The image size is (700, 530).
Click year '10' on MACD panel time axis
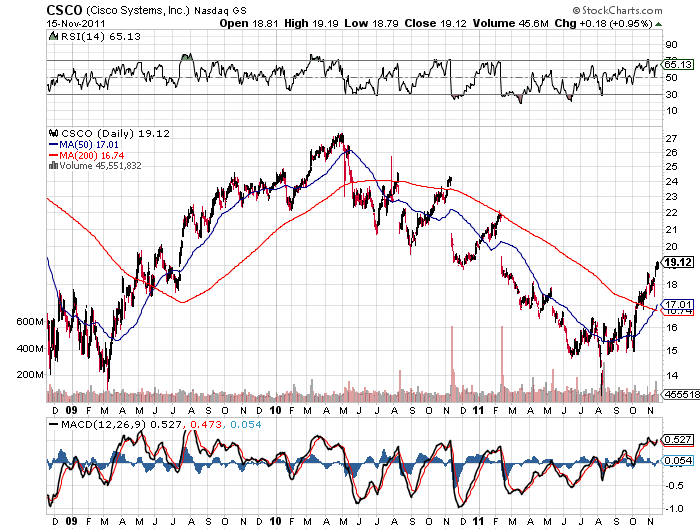[275, 521]
